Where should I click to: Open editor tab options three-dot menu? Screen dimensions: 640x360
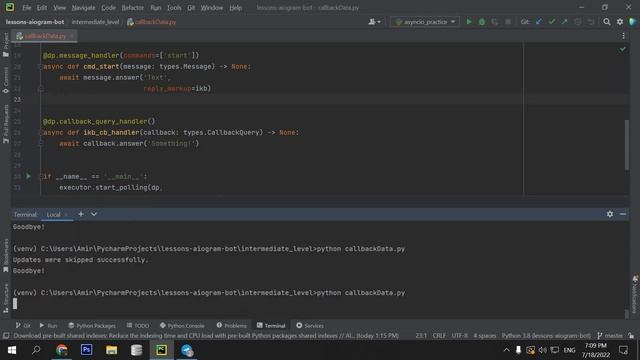[x=623, y=36]
